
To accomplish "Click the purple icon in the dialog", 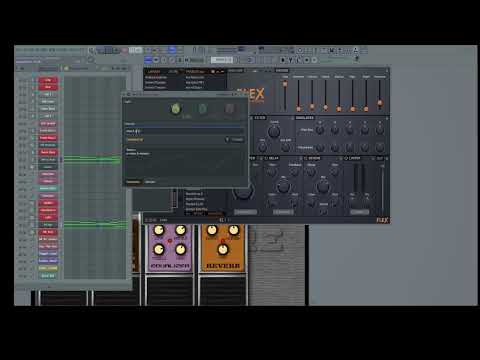I will [229, 108].
